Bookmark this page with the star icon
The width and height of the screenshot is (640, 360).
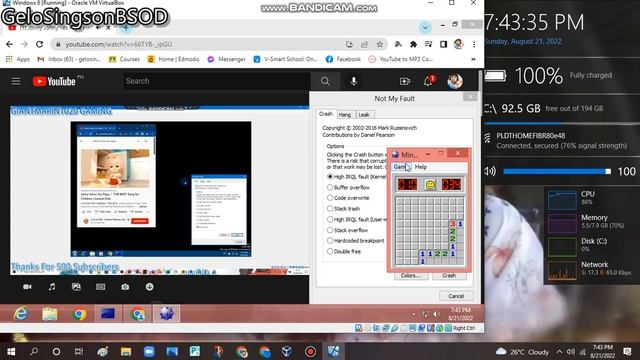[380, 44]
